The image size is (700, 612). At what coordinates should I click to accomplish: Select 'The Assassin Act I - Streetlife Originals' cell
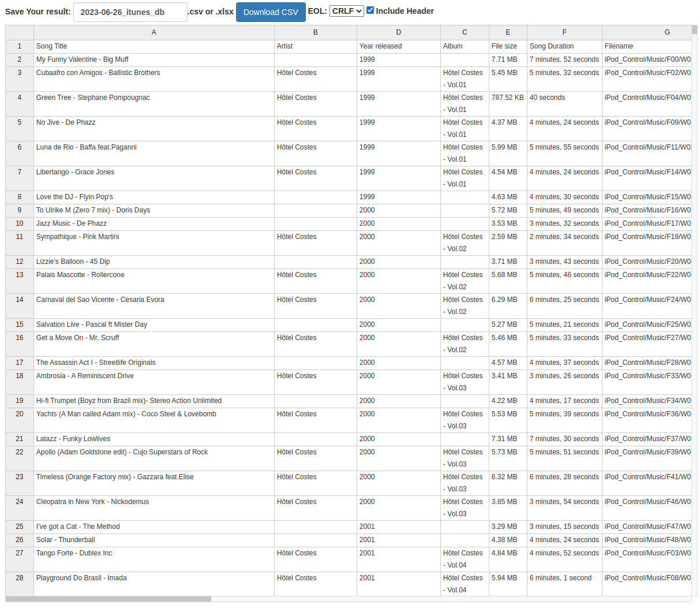coord(154,363)
